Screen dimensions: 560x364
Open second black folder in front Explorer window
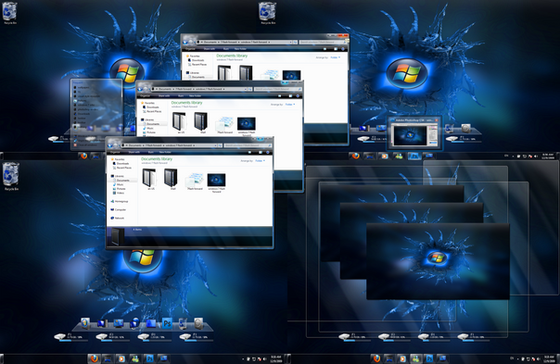pyautogui.click(x=172, y=179)
